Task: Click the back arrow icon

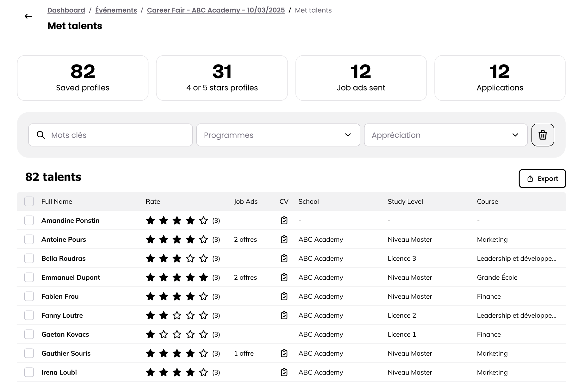Action: [x=28, y=16]
